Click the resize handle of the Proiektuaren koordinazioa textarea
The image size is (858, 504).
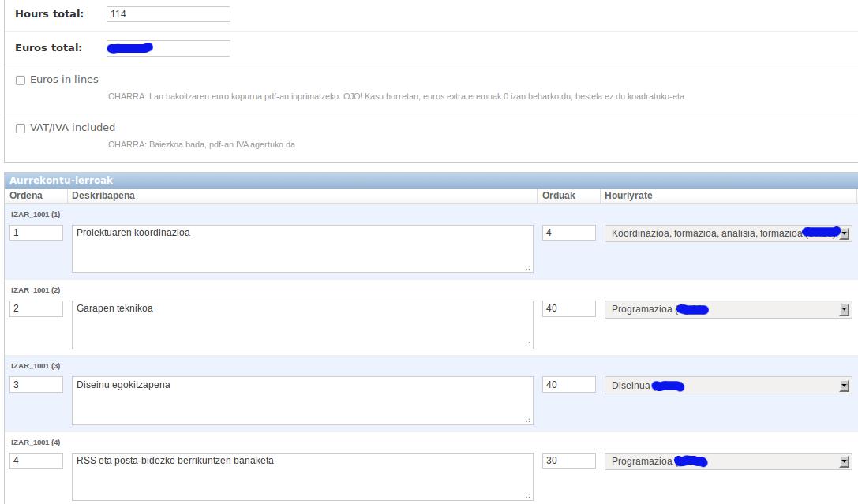528,268
